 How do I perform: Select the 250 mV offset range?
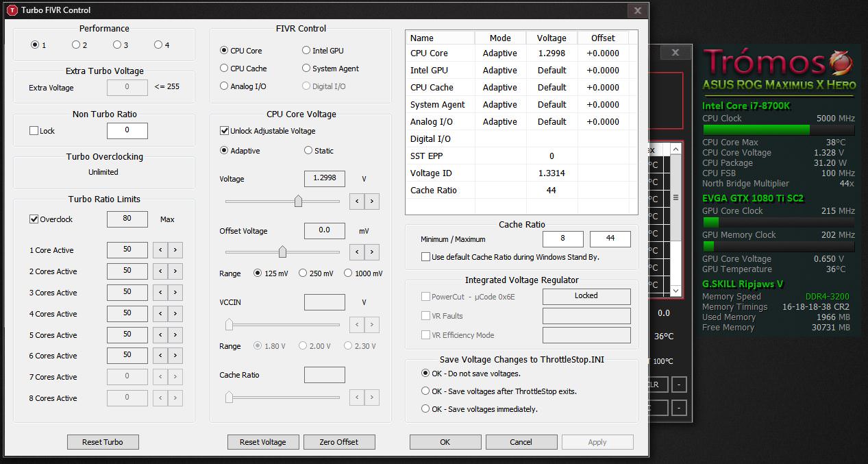click(x=303, y=273)
